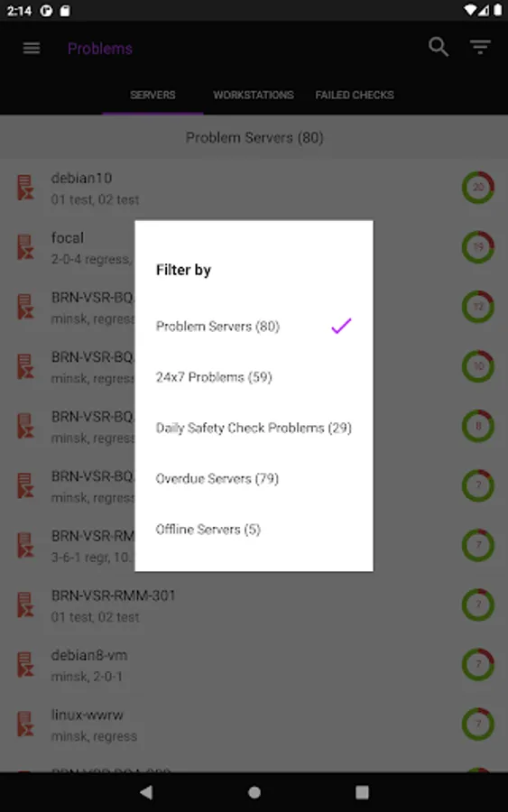Open the hamburger navigation menu
This screenshot has width=508, height=812.
click(32, 48)
